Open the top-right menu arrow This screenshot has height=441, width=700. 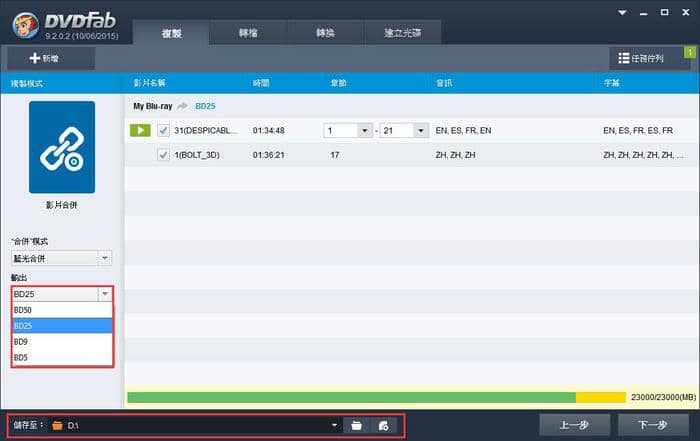pyautogui.click(x=622, y=12)
